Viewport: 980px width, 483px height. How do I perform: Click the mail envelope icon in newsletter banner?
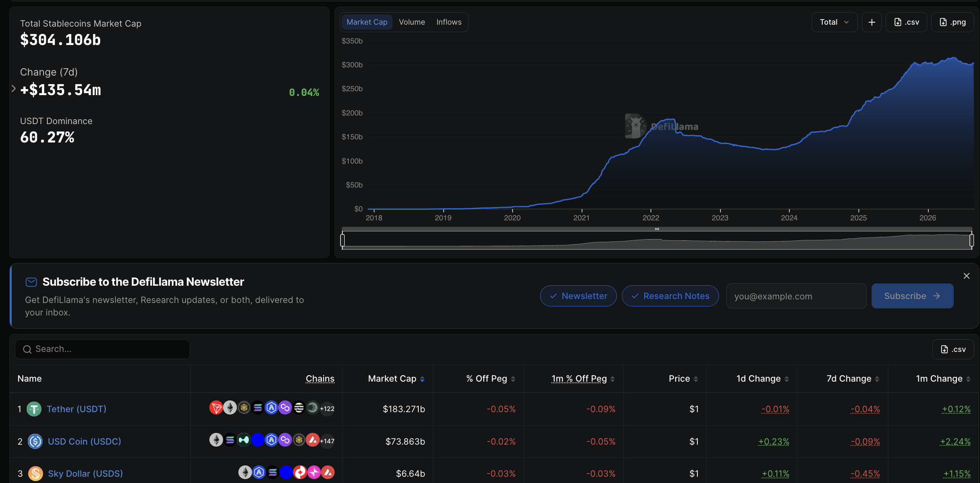coord(31,282)
